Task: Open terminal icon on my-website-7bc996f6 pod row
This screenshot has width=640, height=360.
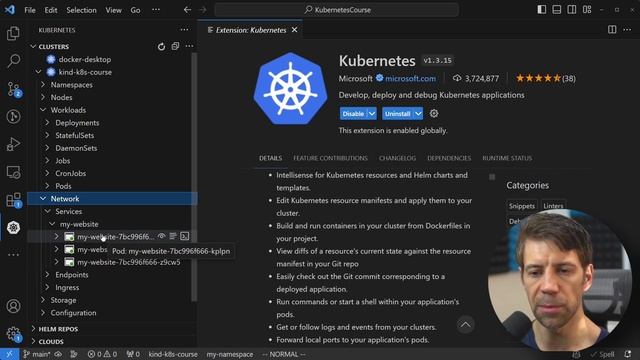Action: [184, 236]
